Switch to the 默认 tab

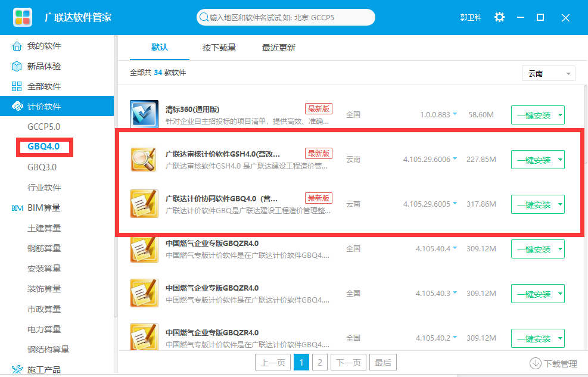[160, 48]
